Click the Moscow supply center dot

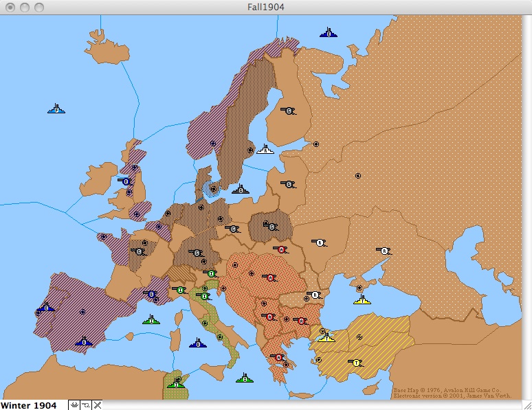[x=358, y=176]
